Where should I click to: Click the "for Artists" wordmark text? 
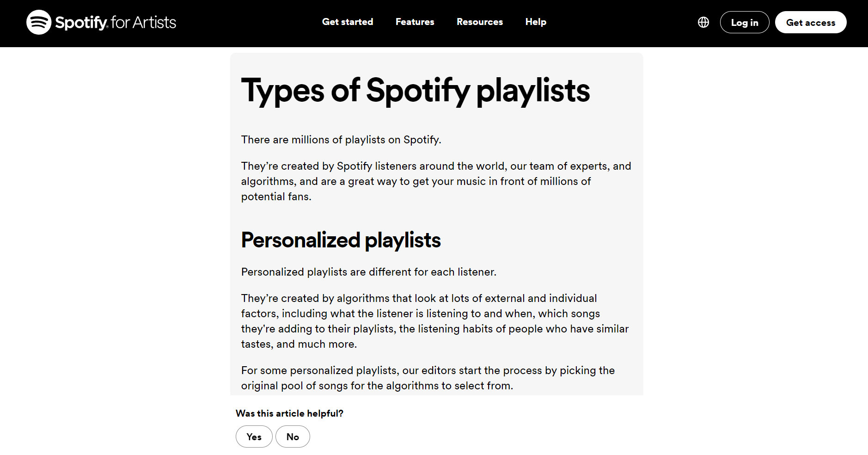(x=143, y=22)
